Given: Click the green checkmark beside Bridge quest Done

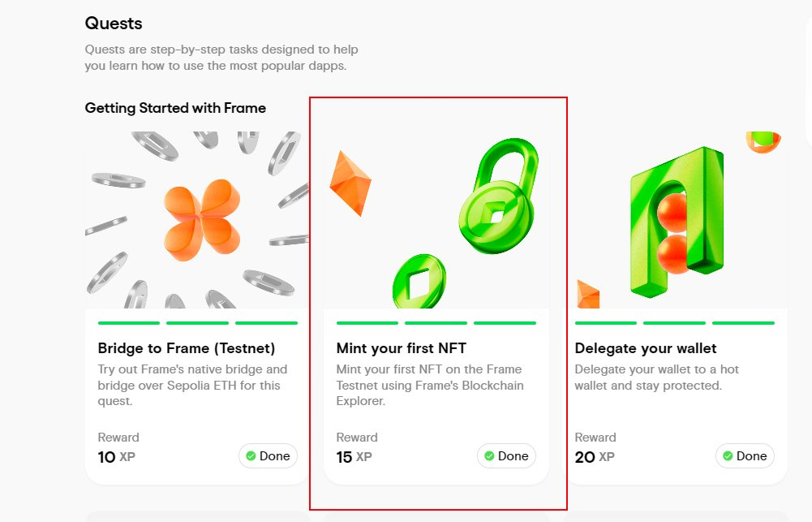Looking at the screenshot, I should pos(251,456).
